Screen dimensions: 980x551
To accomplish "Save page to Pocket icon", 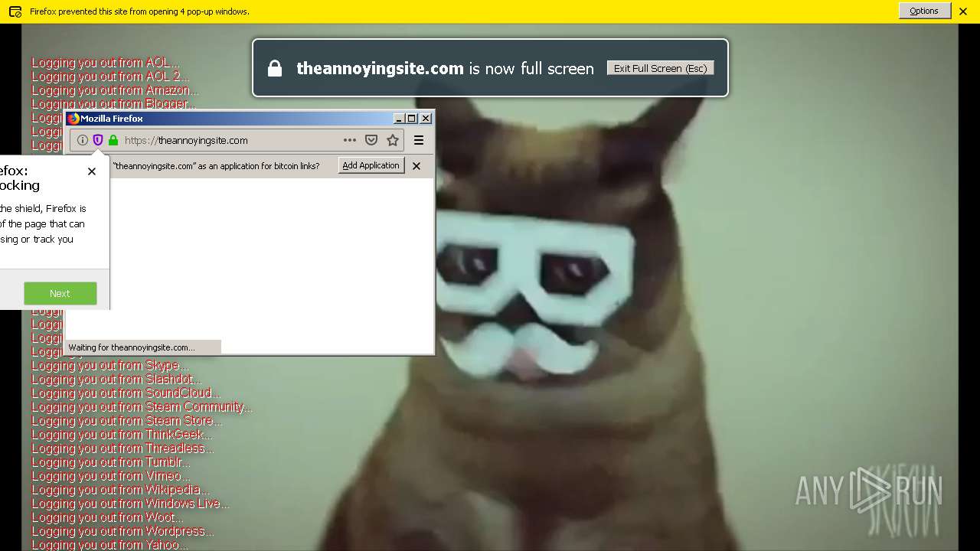I will (x=371, y=140).
